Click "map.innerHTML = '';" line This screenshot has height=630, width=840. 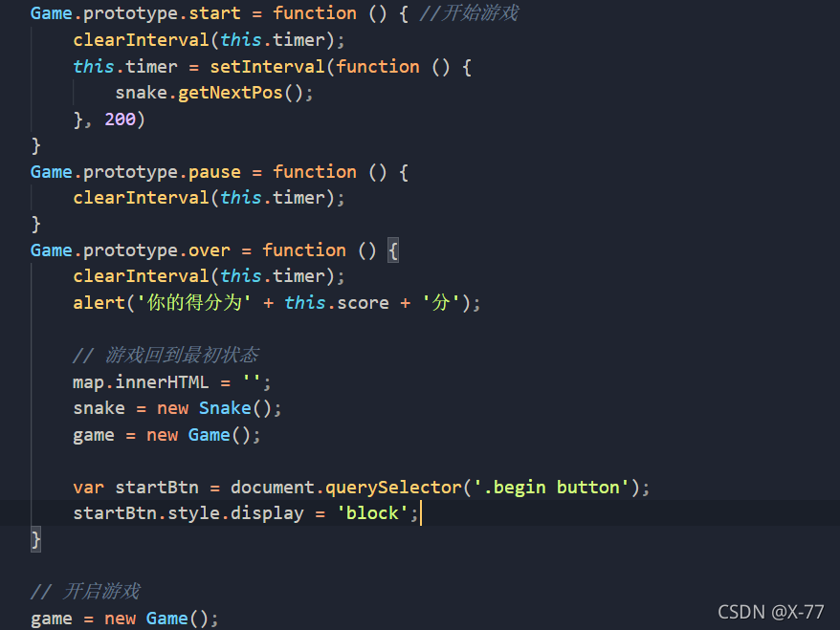(172, 382)
